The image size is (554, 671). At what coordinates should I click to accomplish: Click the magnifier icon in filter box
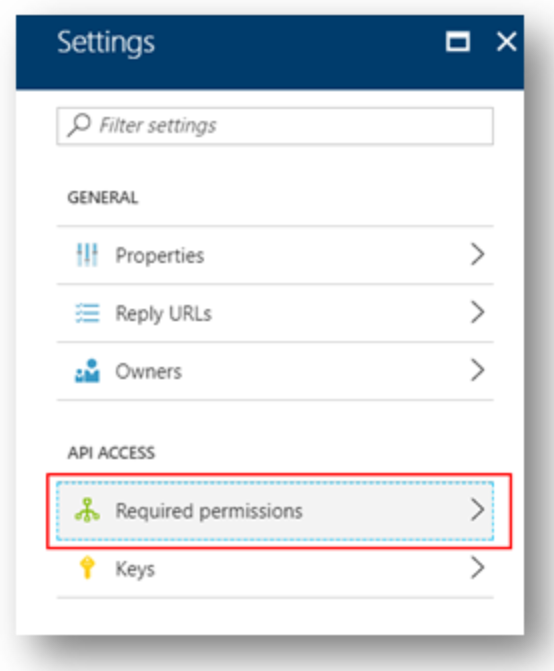coord(79,125)
